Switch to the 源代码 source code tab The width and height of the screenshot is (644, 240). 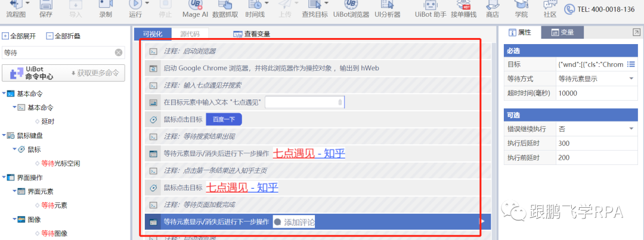[190, 33]
